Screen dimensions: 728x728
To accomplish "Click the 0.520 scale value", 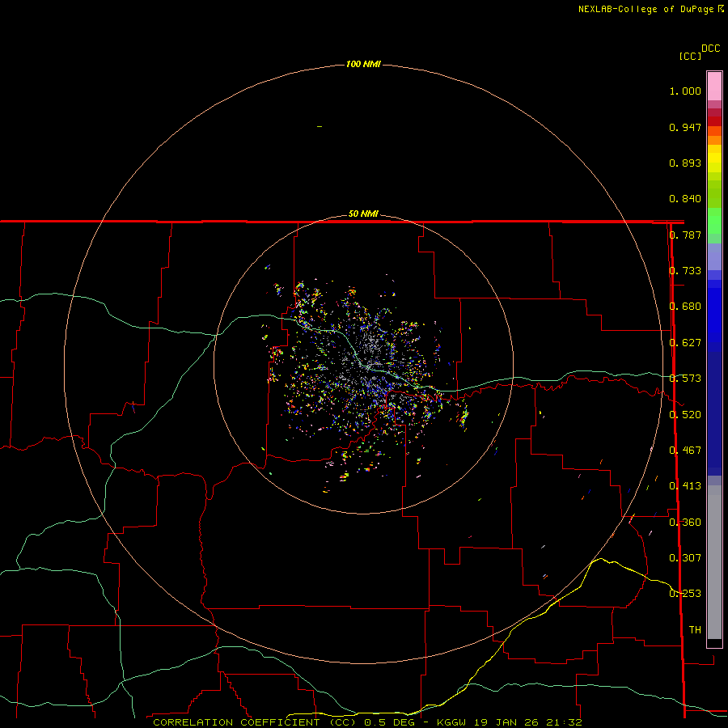I will tap(685, 415).
